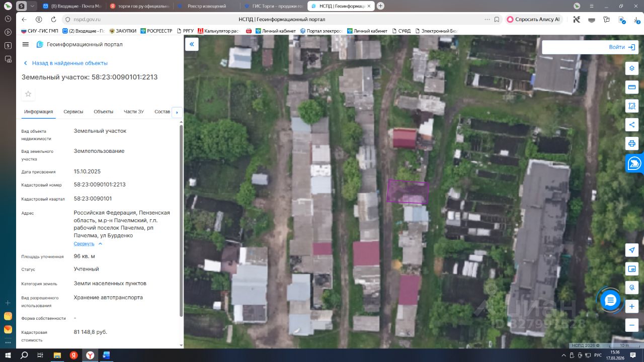Open the page options three-dot menu in the address bar
Screen dimensions: 644x362
click(x=487, y=19)
